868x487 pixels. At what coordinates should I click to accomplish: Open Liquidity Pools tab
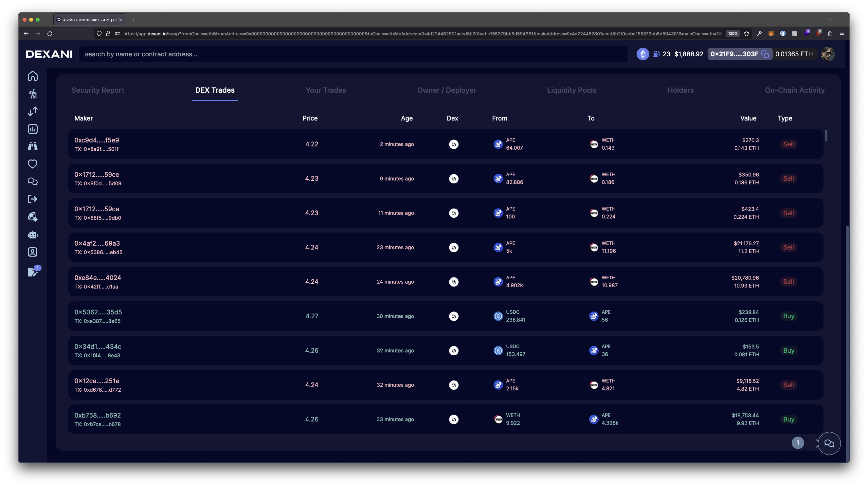(x=571, y=90)
